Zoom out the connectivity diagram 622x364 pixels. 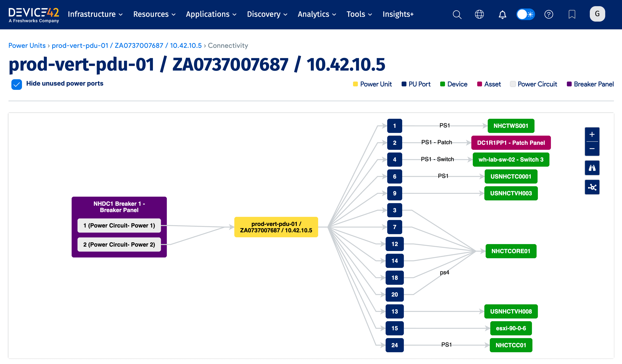[592, 149]
